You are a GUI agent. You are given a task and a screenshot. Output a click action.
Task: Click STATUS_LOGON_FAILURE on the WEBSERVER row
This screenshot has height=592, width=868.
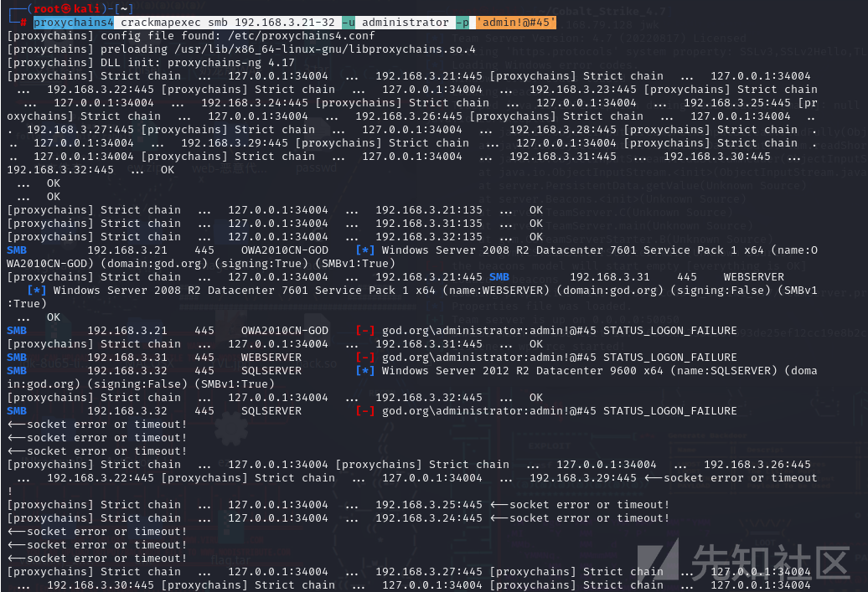point(670,357)
